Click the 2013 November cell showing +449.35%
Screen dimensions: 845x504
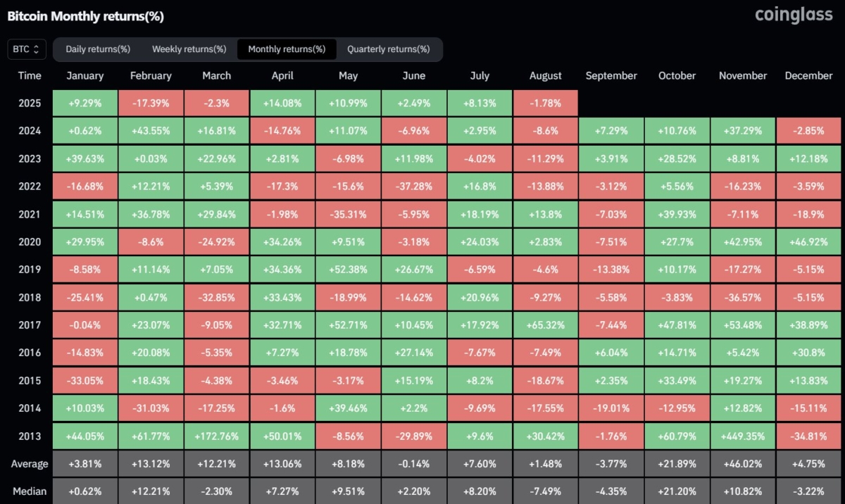[743, 436]
